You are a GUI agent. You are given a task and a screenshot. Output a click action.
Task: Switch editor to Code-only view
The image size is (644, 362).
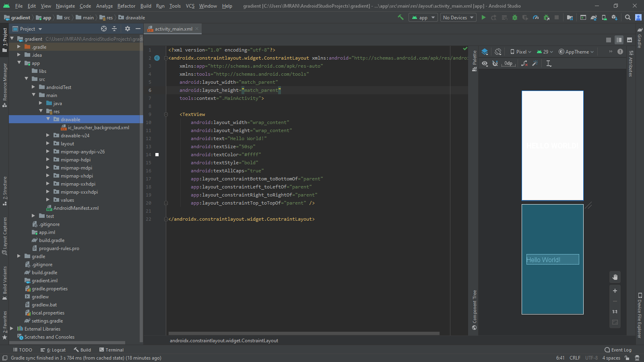[x=609, y=40]
